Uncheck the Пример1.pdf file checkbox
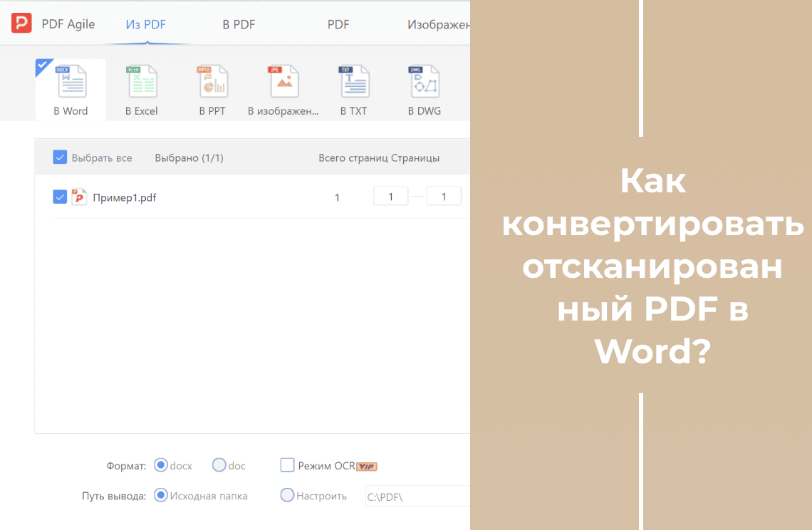Viewport: 812px width, 530px height. click(61, 197)
